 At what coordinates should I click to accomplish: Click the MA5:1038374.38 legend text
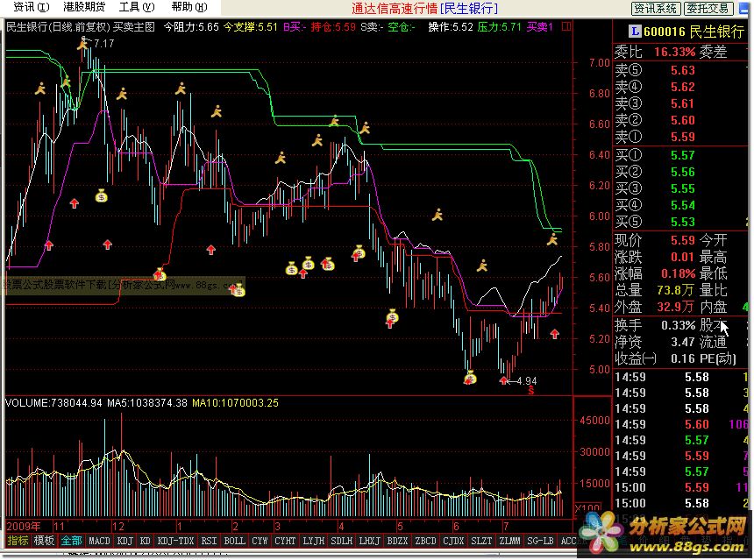147,403
